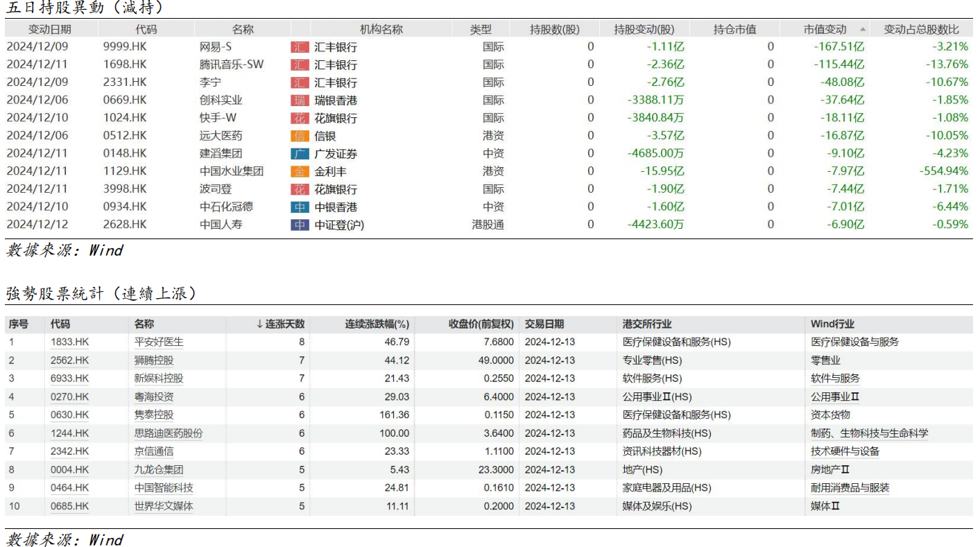Screen dimensions: 980x547
Task: Select the 9999.HK code cell
Action: (x=125, y=47)
